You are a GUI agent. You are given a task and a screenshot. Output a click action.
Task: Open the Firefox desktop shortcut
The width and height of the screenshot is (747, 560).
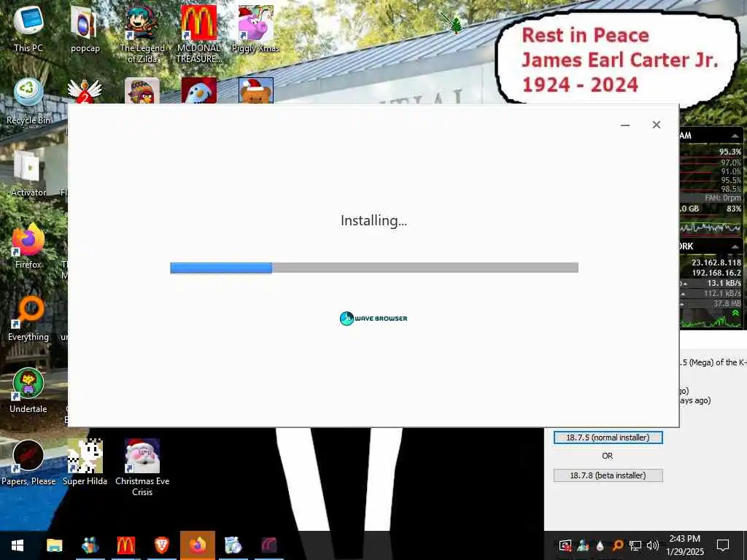[28, 246]
